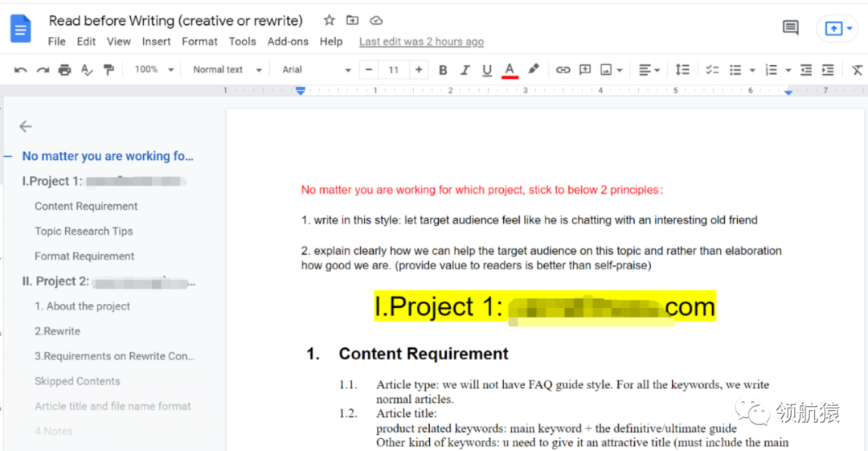Toggle underline formatting
Image resolution: width=868 pixels, height=451 pixels.
tap(486, 70)
